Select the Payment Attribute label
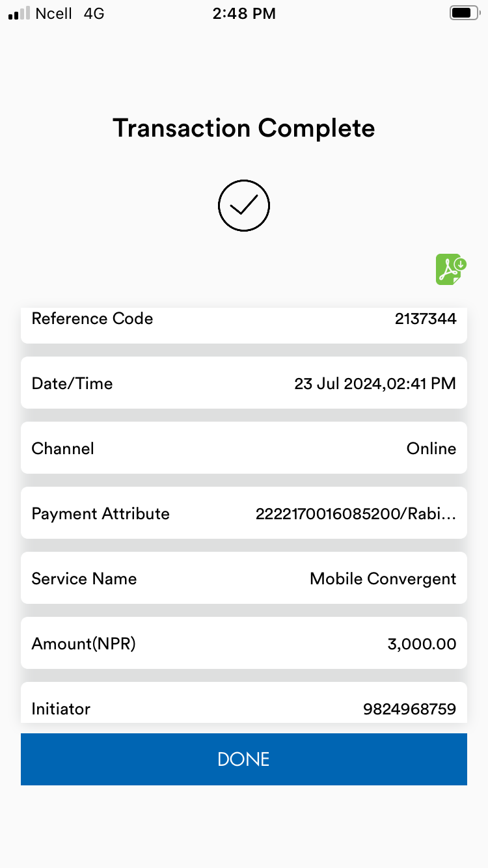The width and height of the screenshot is (488, 868). [x=101, y=513]
